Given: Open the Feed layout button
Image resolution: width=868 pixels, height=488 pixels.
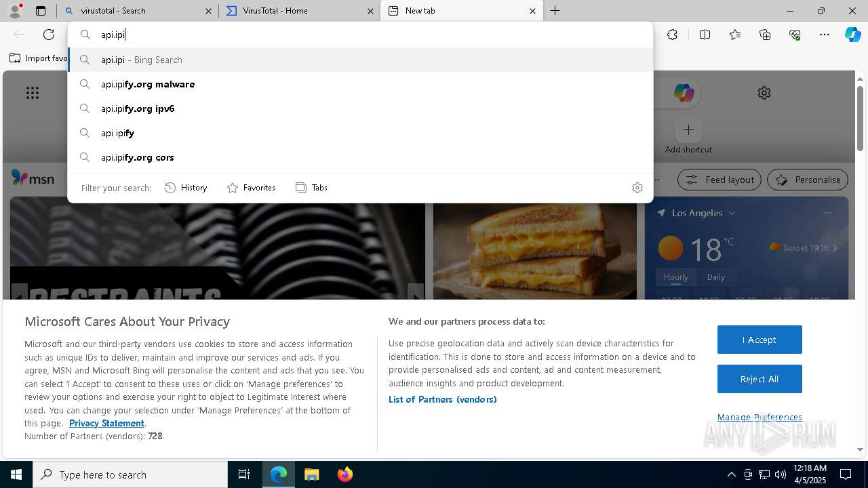Looking at the screenshot, I should point(719,180).
